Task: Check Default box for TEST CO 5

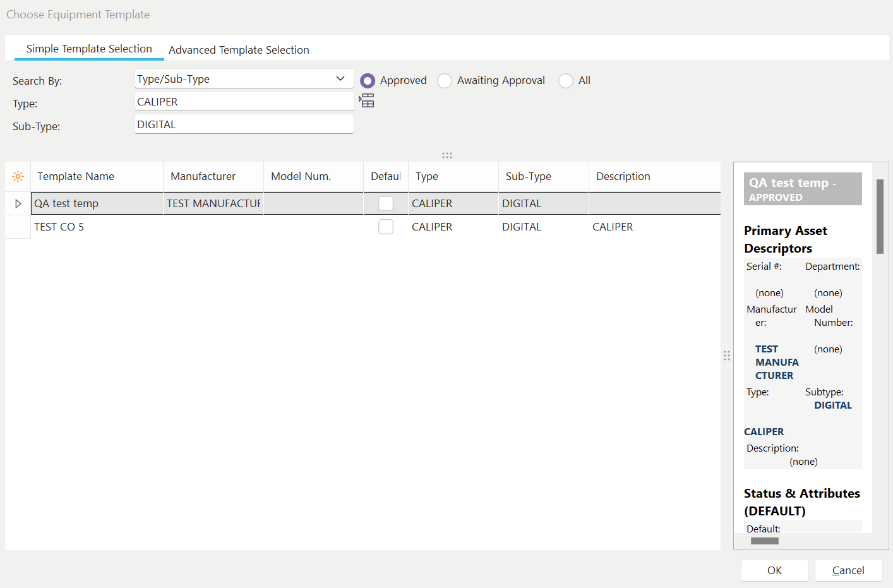Action: (x=386, y=227)
